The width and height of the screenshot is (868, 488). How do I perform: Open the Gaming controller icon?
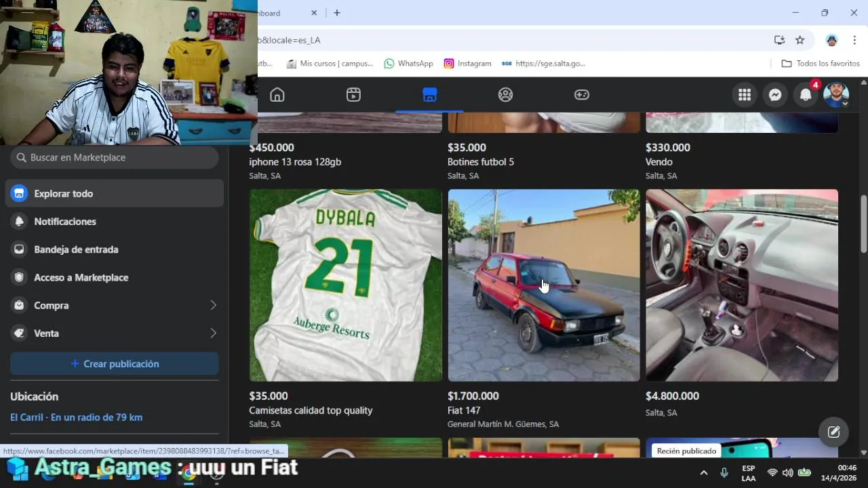[582, 95]
